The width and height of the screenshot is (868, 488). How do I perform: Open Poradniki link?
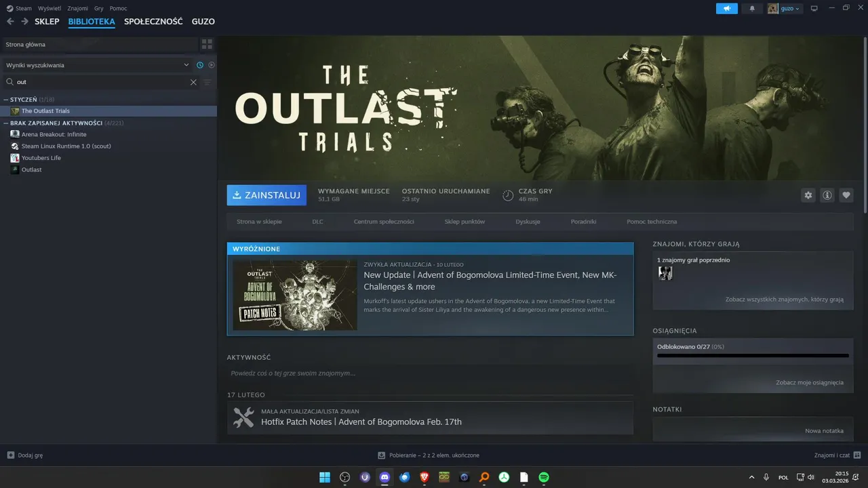pyautogui.click(x=583, y=222)
